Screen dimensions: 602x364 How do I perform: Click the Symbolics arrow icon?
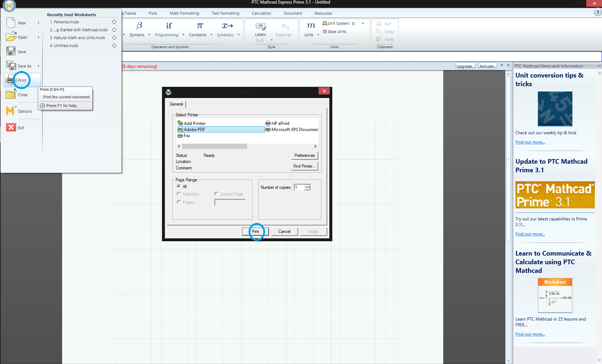(227, 25)
